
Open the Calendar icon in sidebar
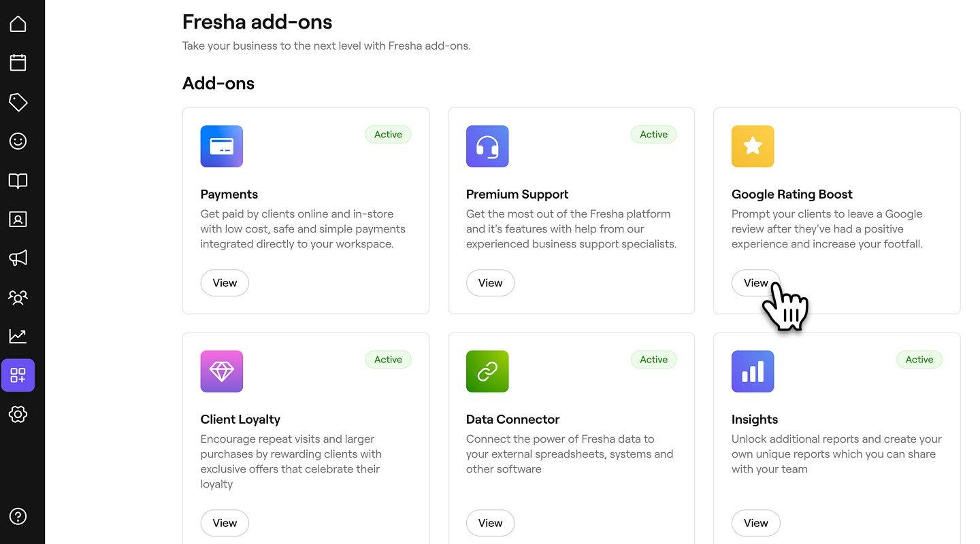pos(18,63)
